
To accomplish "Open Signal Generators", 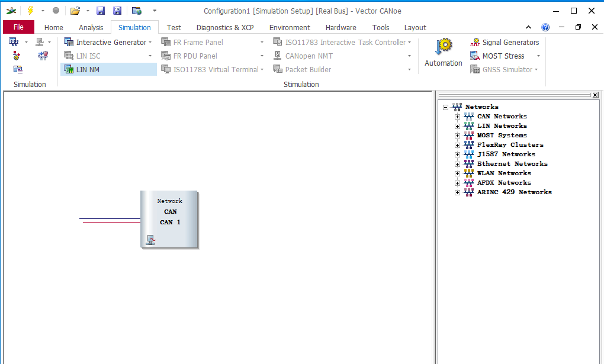I will [x=505, y=42].
